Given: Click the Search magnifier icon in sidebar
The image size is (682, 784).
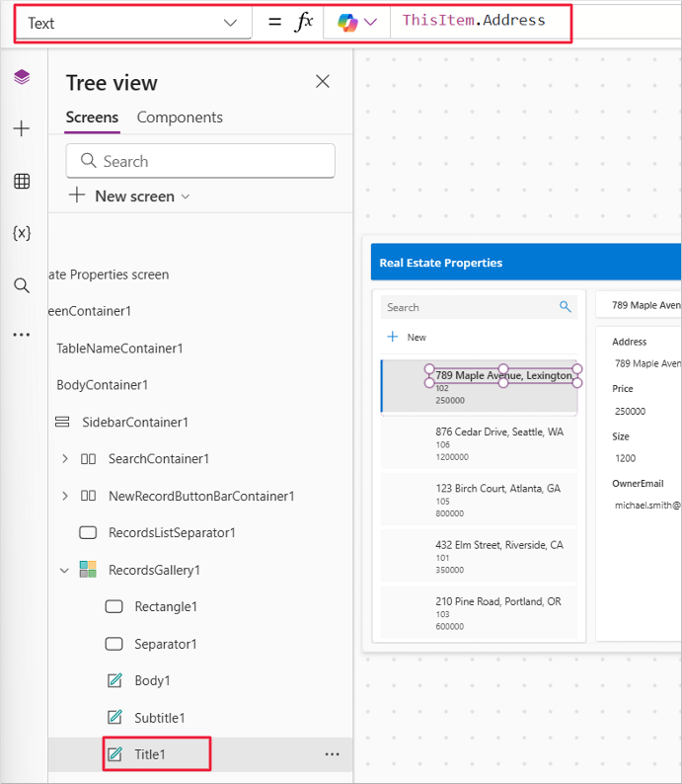Looking at the screenshot, I should click(22, 285).
